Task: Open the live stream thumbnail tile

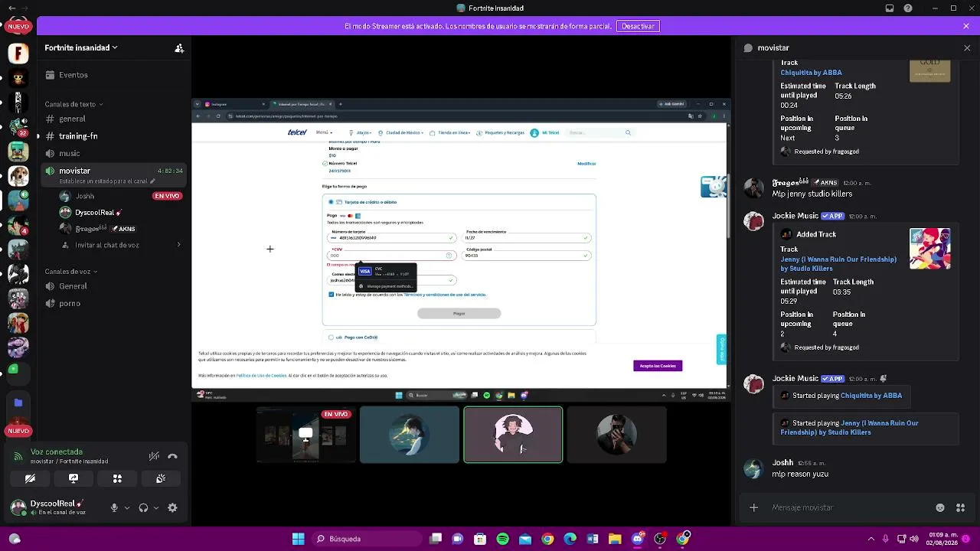Action: click(x=305, y=435)
